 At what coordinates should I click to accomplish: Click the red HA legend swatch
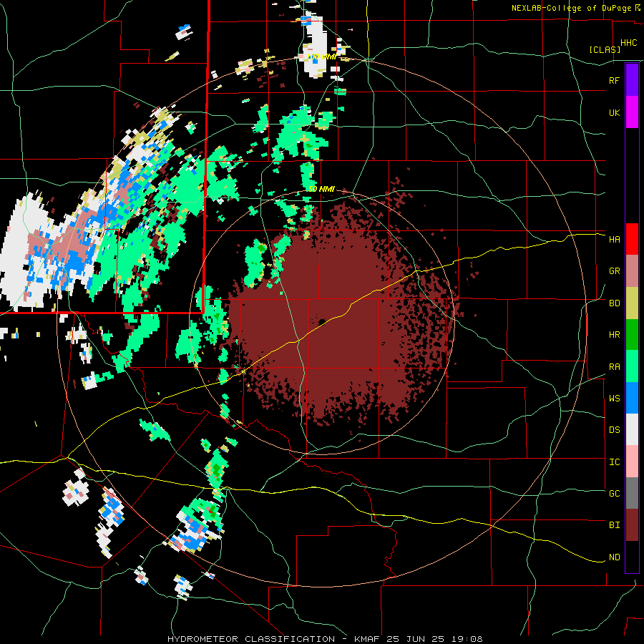click(632, 239)
